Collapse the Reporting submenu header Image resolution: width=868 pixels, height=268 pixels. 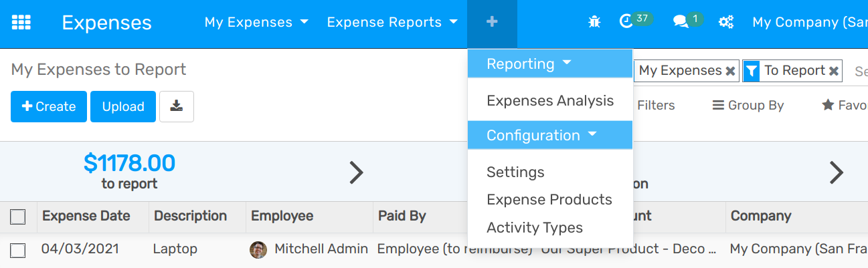click(550, 64)
